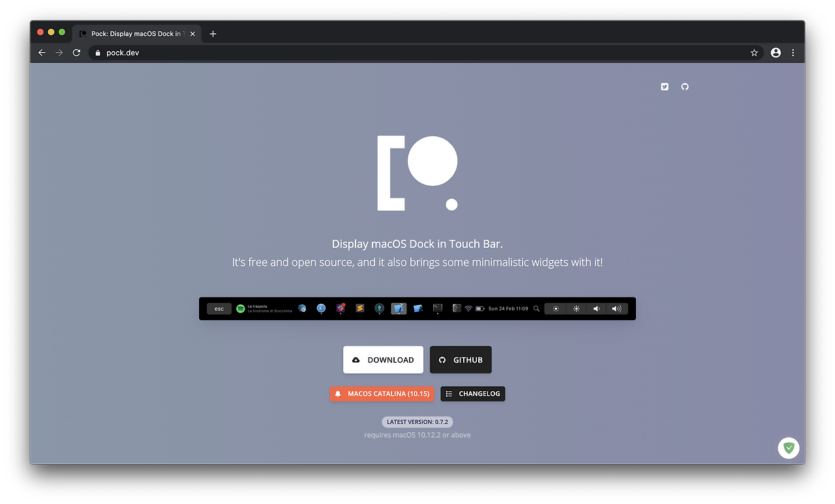Open the Twitter icon link
835x504 pixels.
(x=665, y=87)
